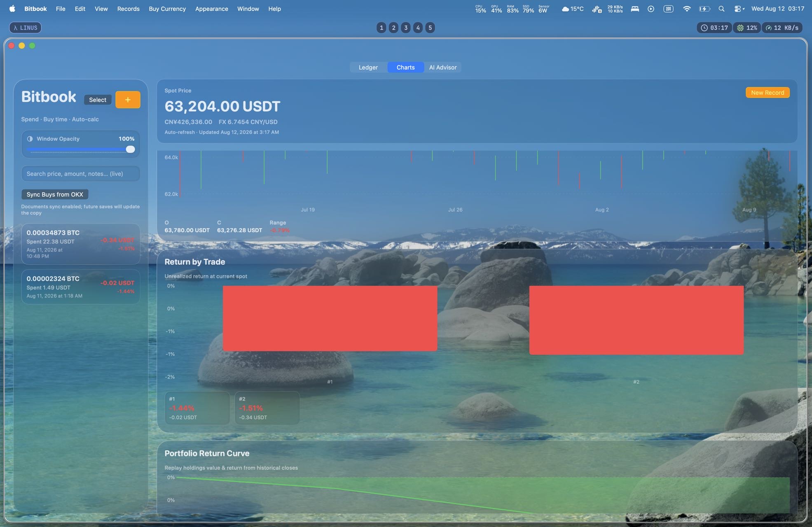Open the date and time Wed Aug 12
This screenshot has width=812, height=527.
778,9
